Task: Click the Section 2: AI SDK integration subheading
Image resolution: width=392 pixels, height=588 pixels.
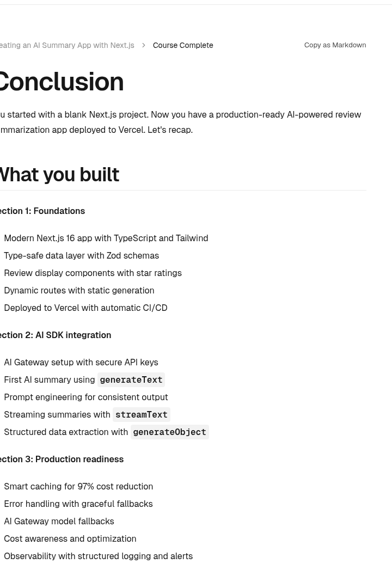Action: click(56, 335)
